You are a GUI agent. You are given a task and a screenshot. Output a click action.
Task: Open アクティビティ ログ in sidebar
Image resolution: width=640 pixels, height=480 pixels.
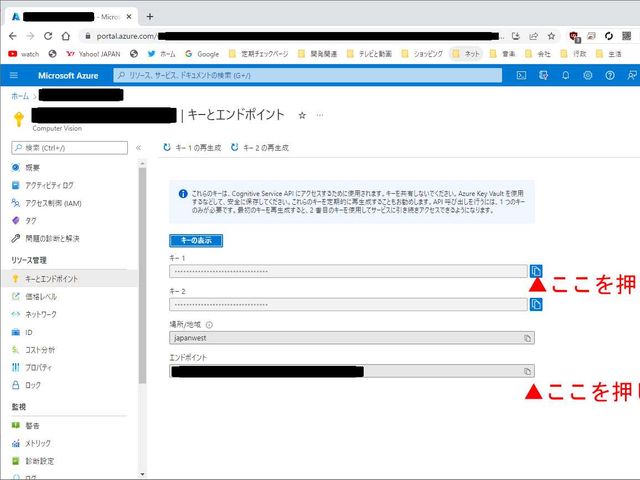point(49,185)
